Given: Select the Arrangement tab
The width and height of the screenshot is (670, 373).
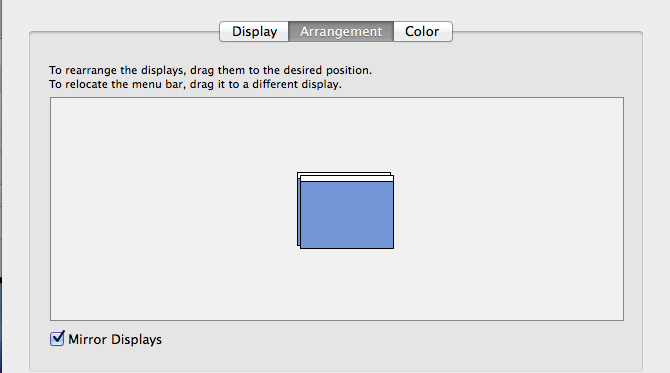Looking at the screenshot, I should 341,32.
